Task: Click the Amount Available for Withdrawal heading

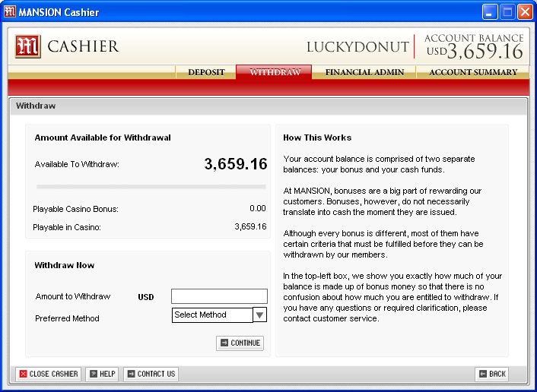Action: 103,138
